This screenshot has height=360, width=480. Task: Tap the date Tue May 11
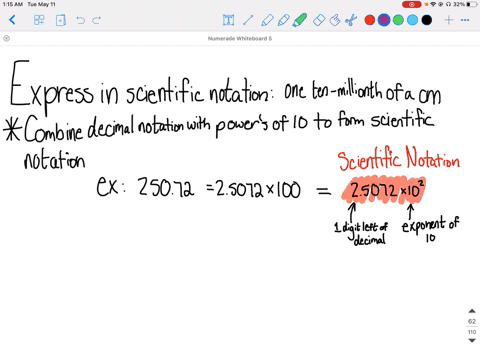(41, 4)
